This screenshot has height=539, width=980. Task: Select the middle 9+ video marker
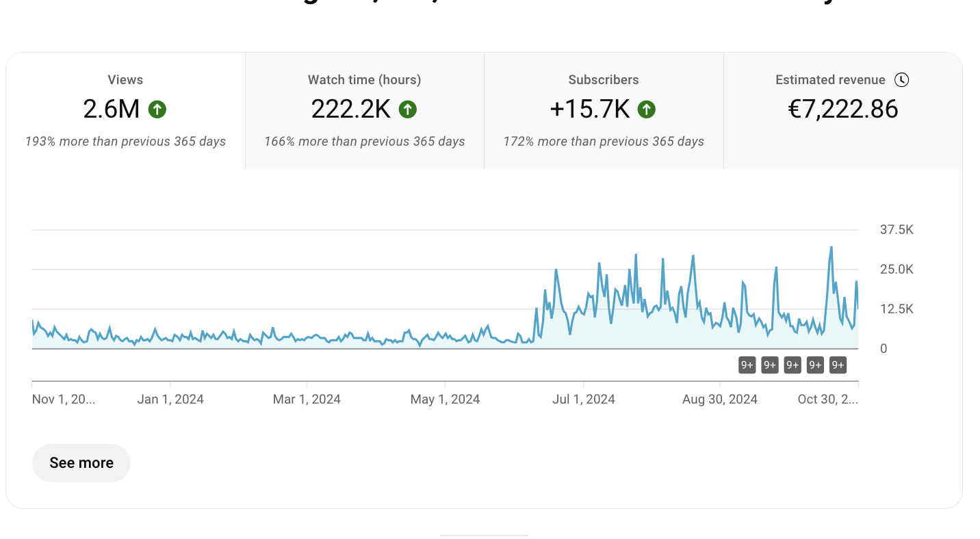point(792,365)
